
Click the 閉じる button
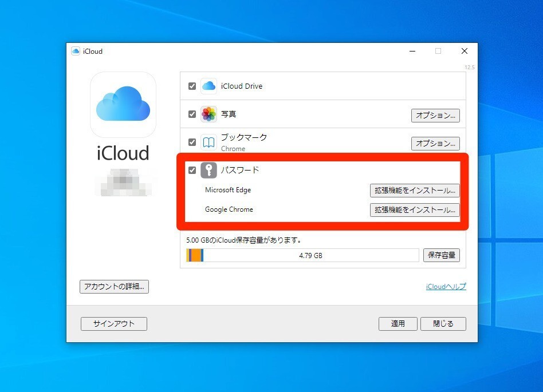tap(443, 324)
